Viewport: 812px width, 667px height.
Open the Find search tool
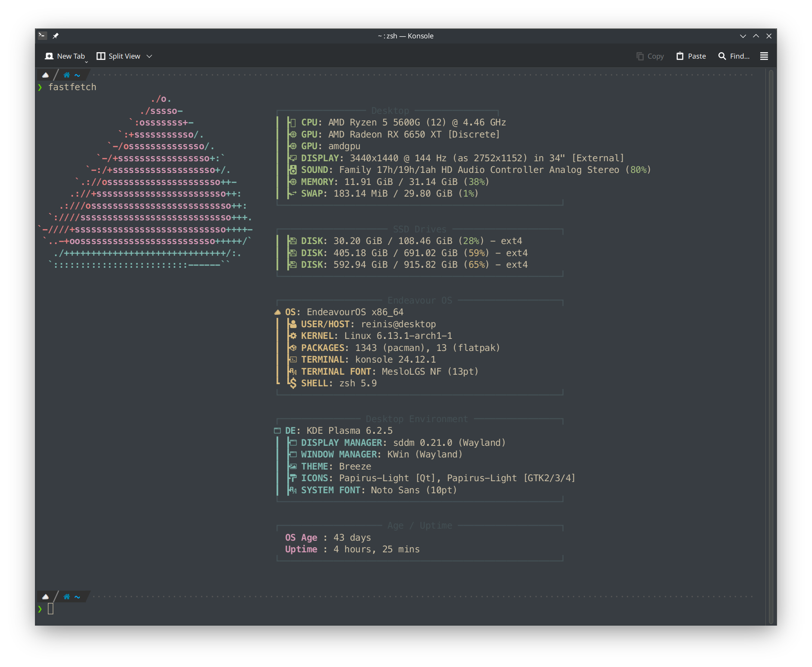pos(733,56)
